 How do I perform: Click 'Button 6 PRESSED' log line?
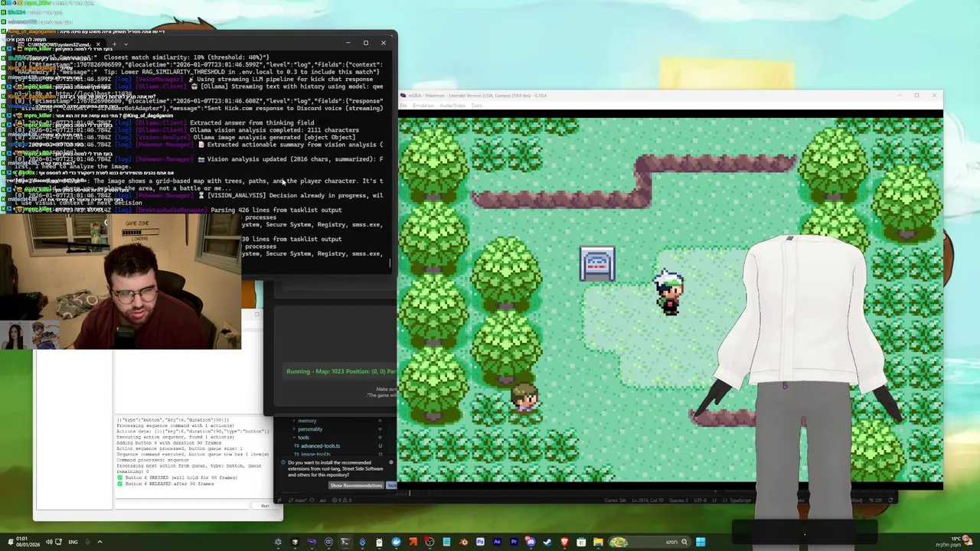point(177,478)
